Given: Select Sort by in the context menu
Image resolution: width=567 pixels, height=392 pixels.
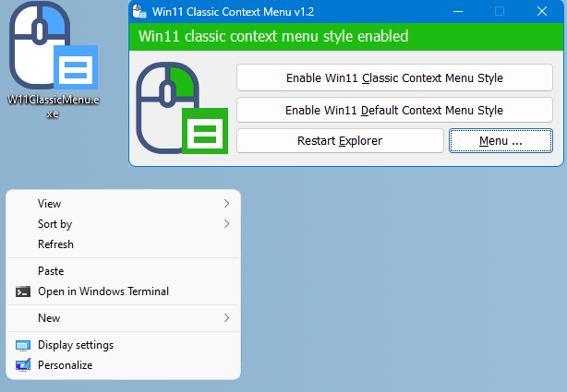Looking at the screenshot, I should click(x=124, y=224).
